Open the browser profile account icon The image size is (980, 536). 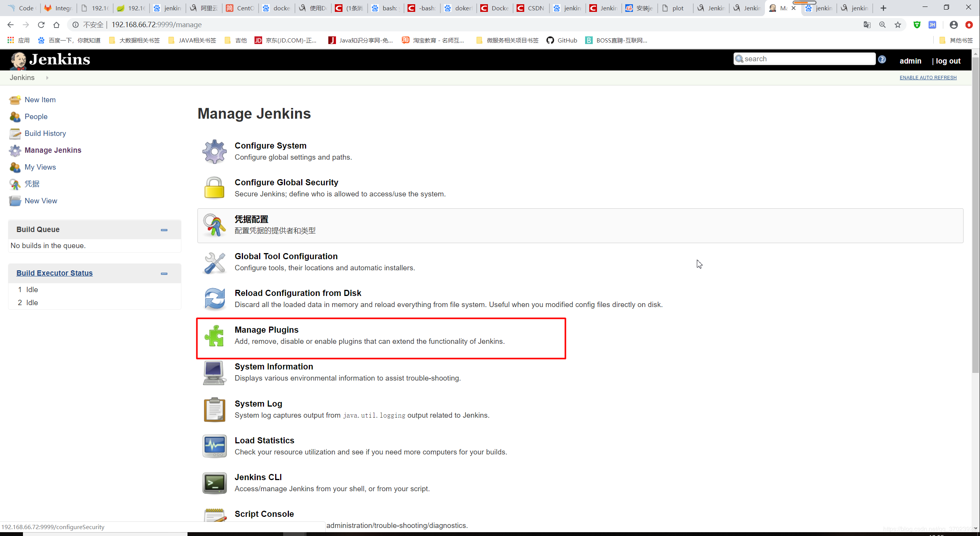pos(954,25)
